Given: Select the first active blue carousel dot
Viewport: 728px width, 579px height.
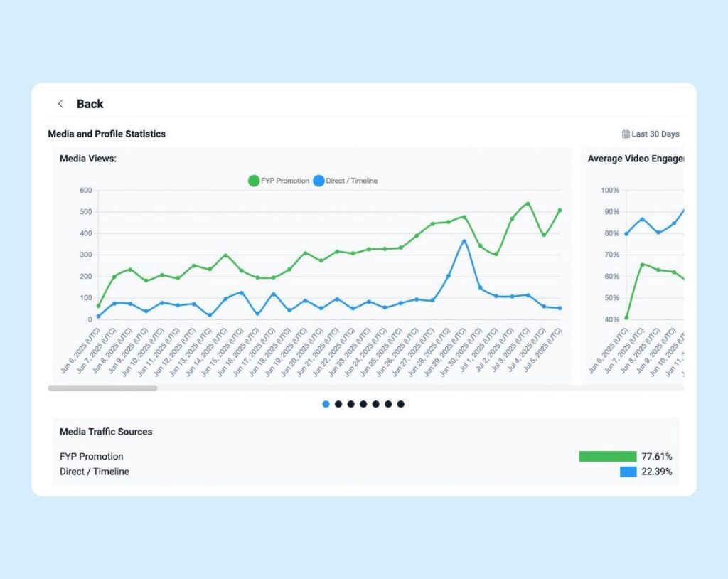Looking at the screenshot, I should 326,404.
